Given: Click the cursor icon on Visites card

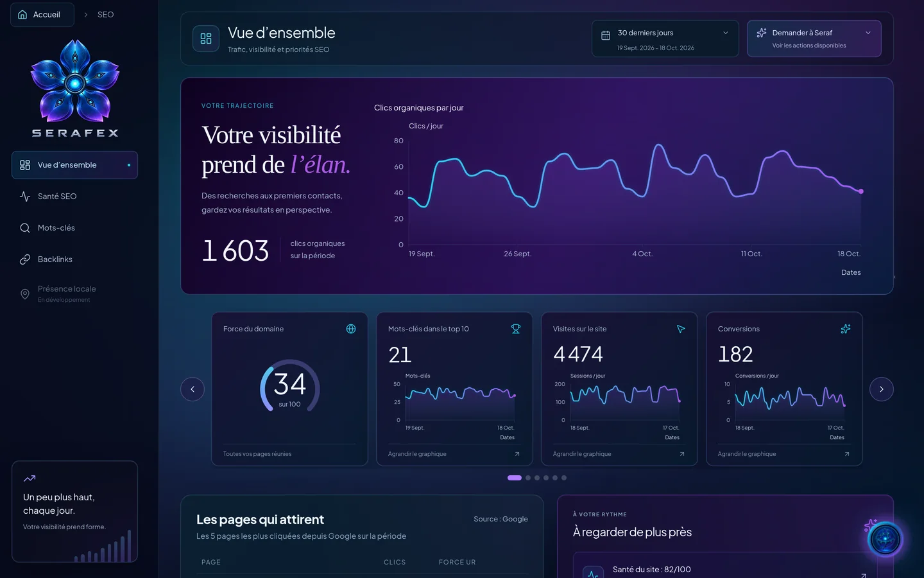Looking at the screenshot, I should [x=681, y=329].
